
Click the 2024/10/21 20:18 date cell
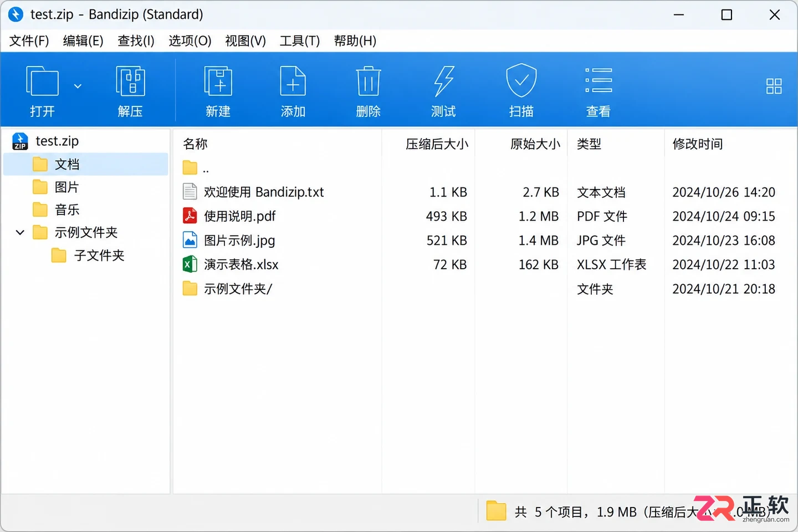click(724, 289)
